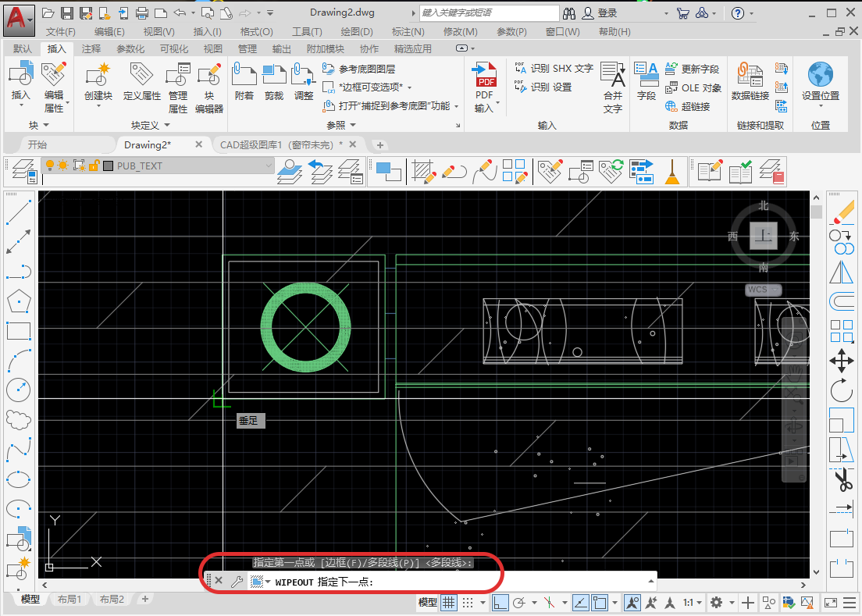This screenshot has width=862, height=616.
Task: Toggle grid display in status bar
Action: 449,603
